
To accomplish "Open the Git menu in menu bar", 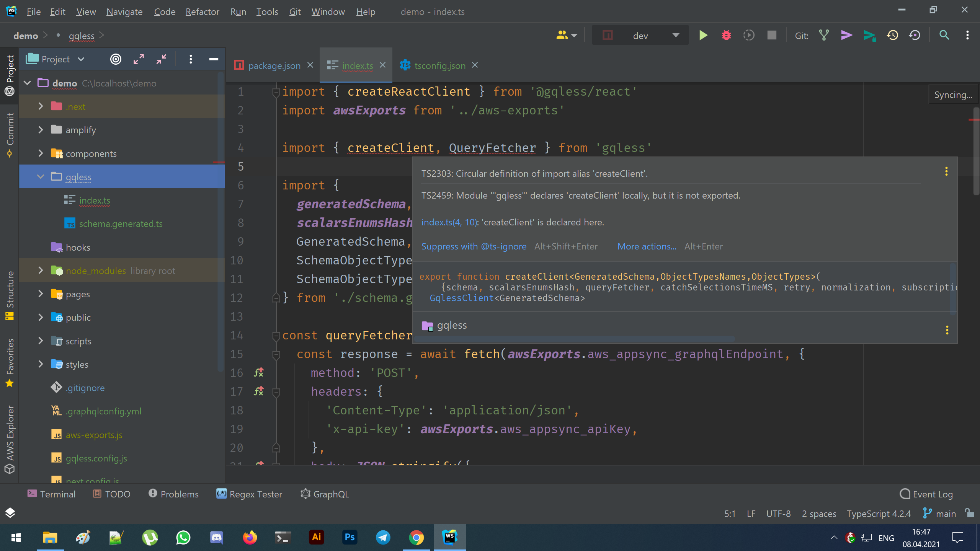I will click(x=295, y=11).
